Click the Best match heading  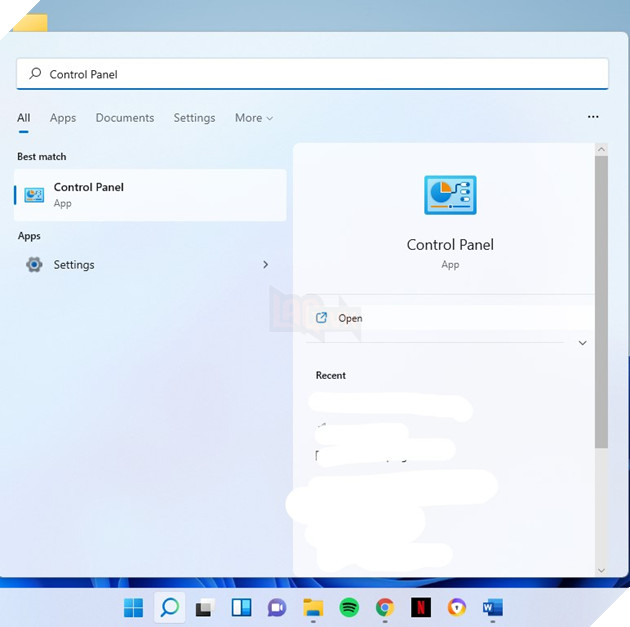pyautogui.click(x=42, y=157)
